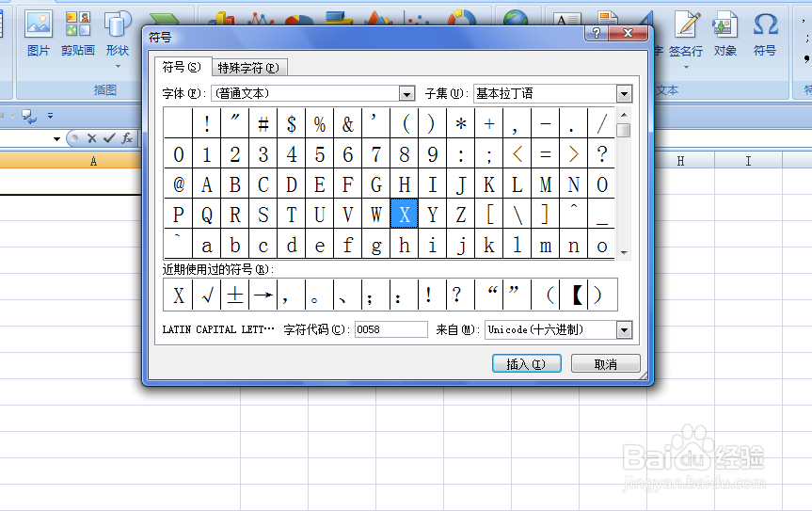Switch to the 符号(S) tab
Image resolution: width=812 pixels, height=511 pixels.
pos(183,68)
